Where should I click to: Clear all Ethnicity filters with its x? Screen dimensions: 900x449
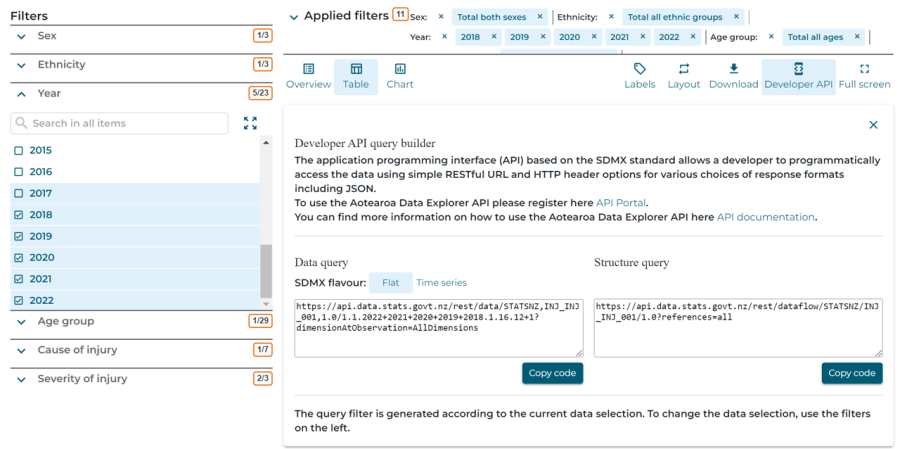[x=611, y=17]
